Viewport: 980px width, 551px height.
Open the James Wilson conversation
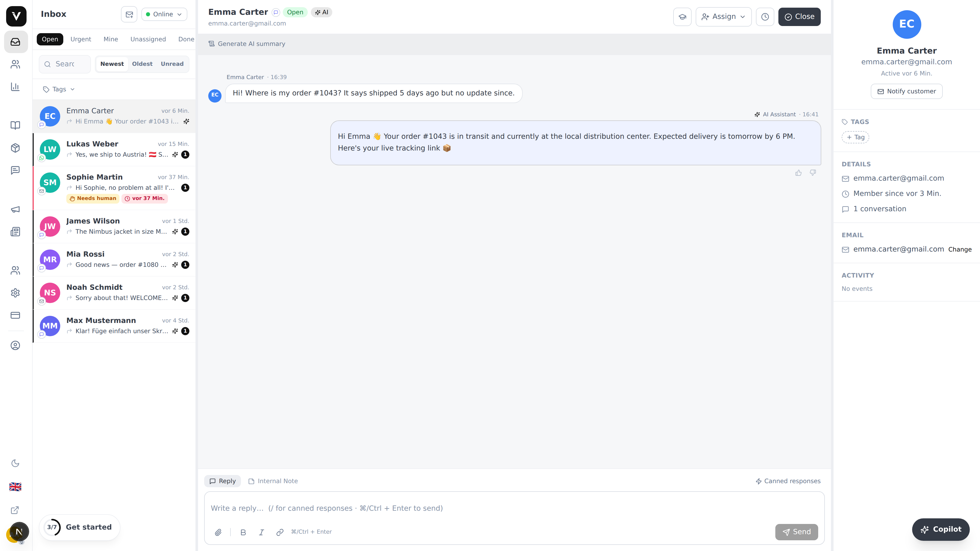point(114,227)
